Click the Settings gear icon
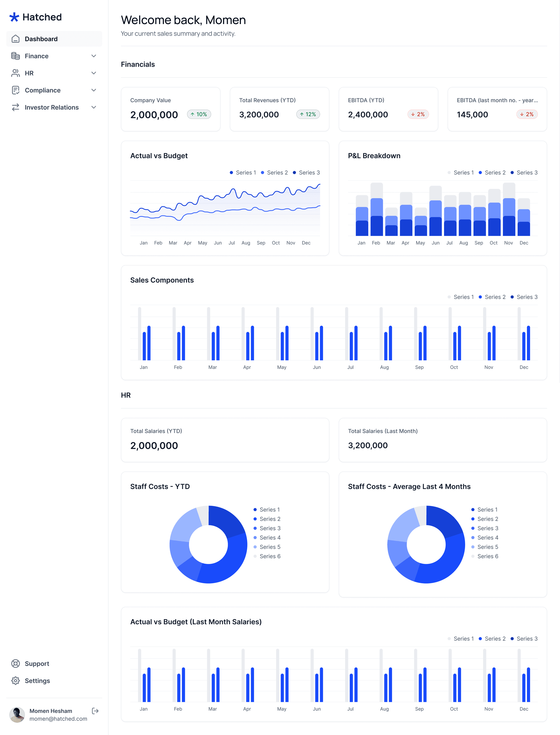 pos(16,681)
